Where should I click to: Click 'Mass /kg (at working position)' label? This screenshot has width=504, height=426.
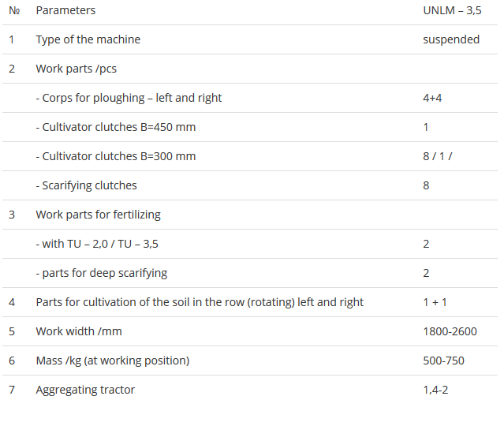point(113,361)
